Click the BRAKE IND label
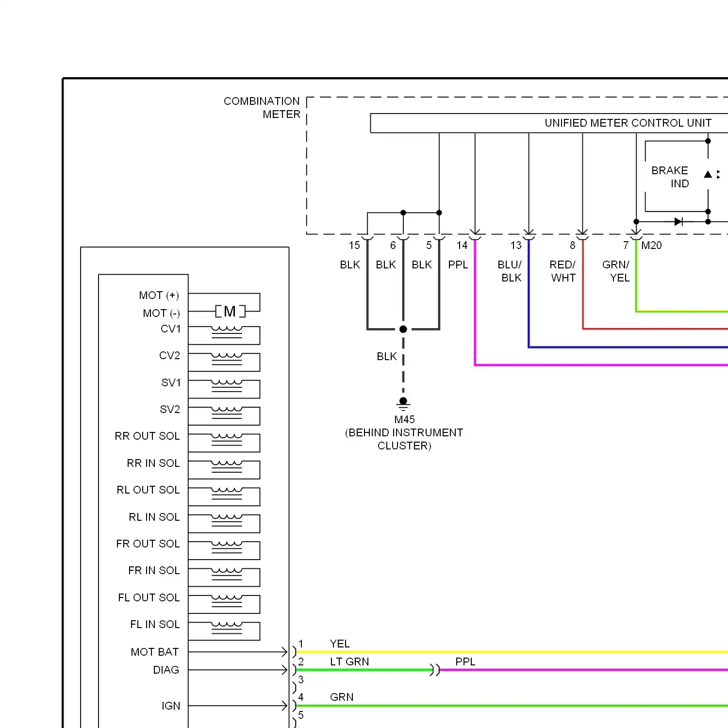This screenshot has width=728, height=728. point(670,177)
